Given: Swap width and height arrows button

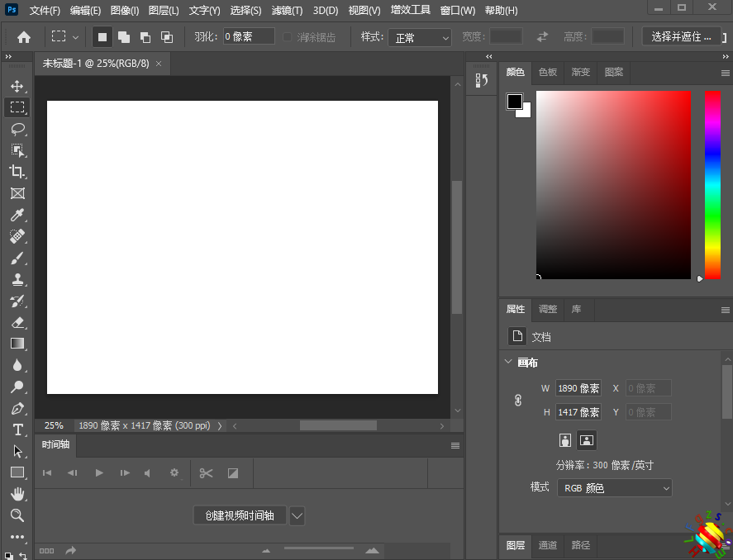Looking at the screenshot, I should [x=542, y=37].
